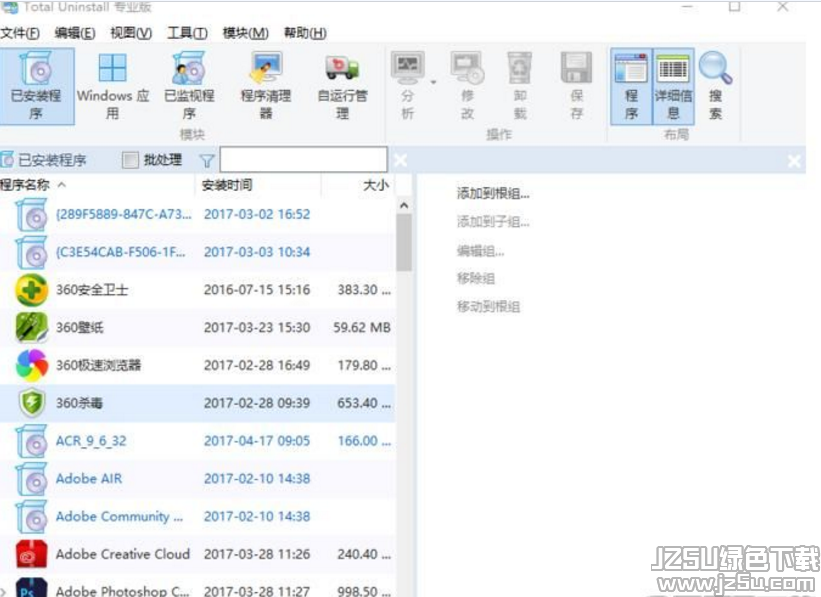
Task: Select the 59.62 MB size cell
Action: click(x=362, y=328)
